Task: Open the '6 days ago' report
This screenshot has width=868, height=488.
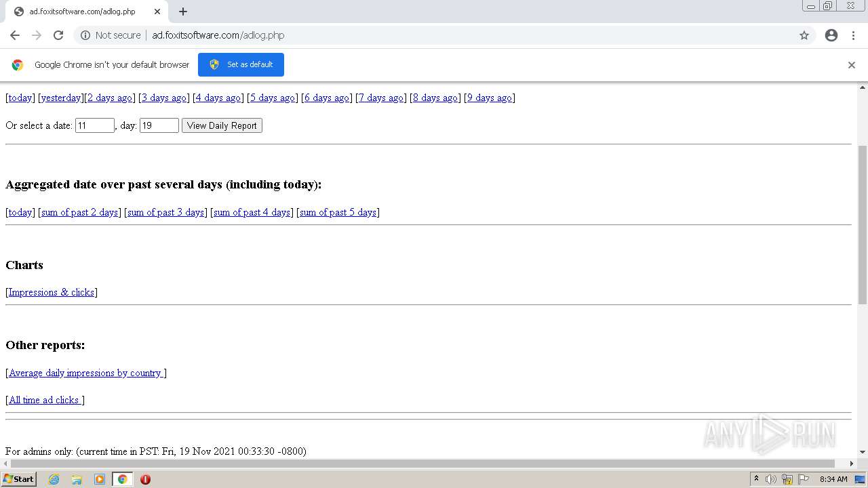Action: point(327,98)
